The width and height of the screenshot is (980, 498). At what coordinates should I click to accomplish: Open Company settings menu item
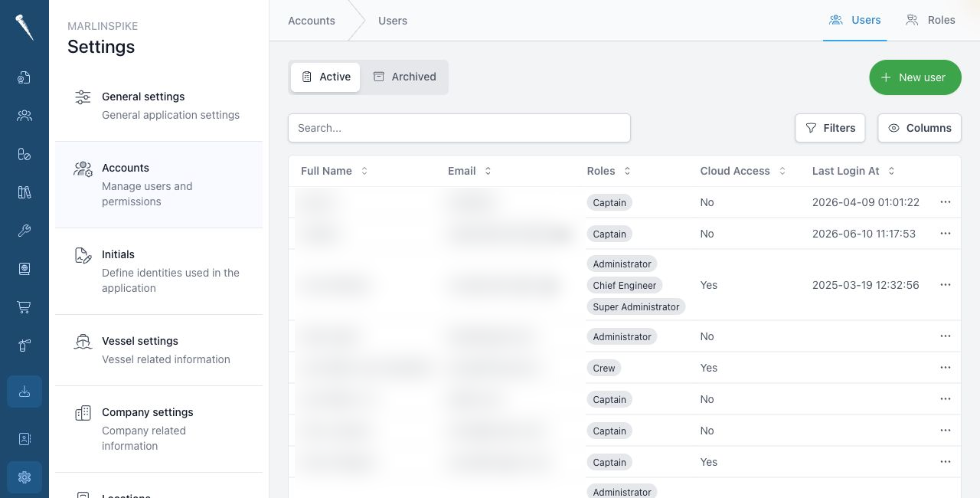[158, 429]
